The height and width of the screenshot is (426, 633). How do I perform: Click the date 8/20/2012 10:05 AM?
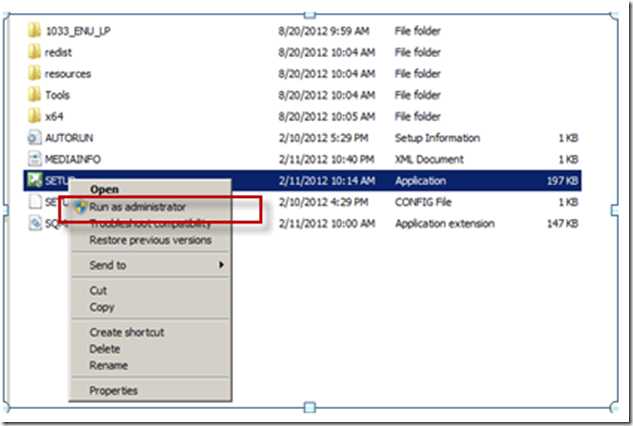coord(327,117)
